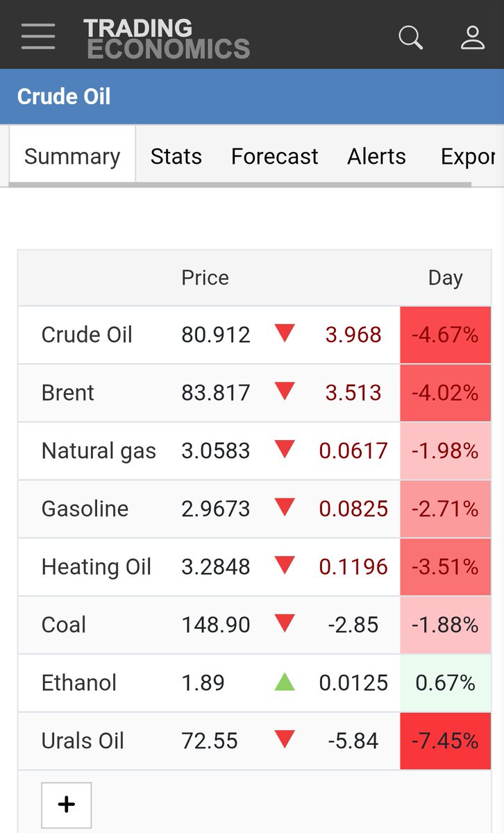Image resolution: width=504 pixels, height=833 pixels.
Task: Open the Brent commodity link
Action: coord(68,393)
